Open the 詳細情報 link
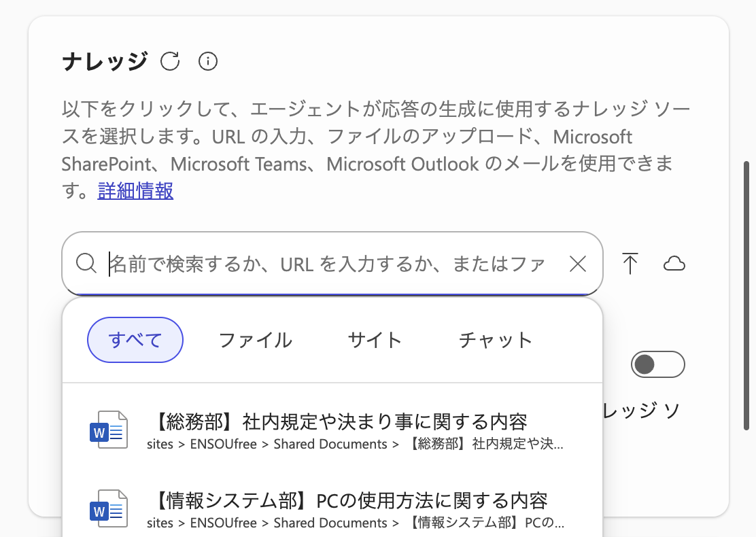 pos(135,191)
